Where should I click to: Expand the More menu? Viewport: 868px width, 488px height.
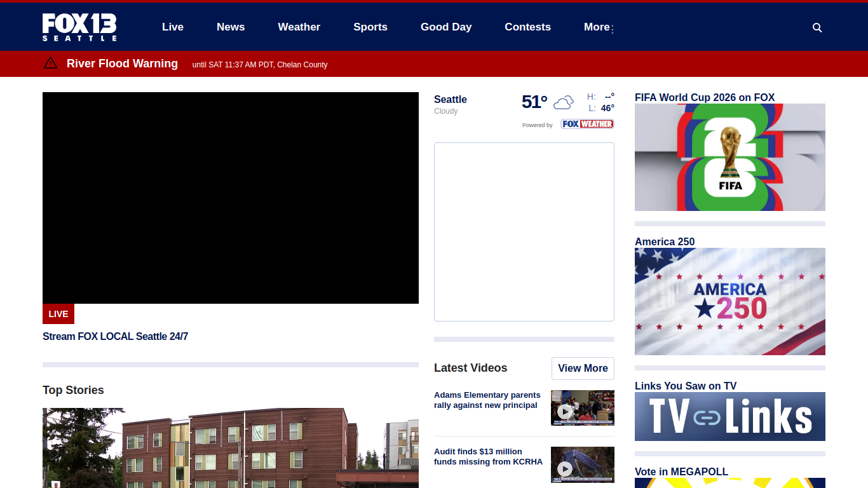coord(599,27)
